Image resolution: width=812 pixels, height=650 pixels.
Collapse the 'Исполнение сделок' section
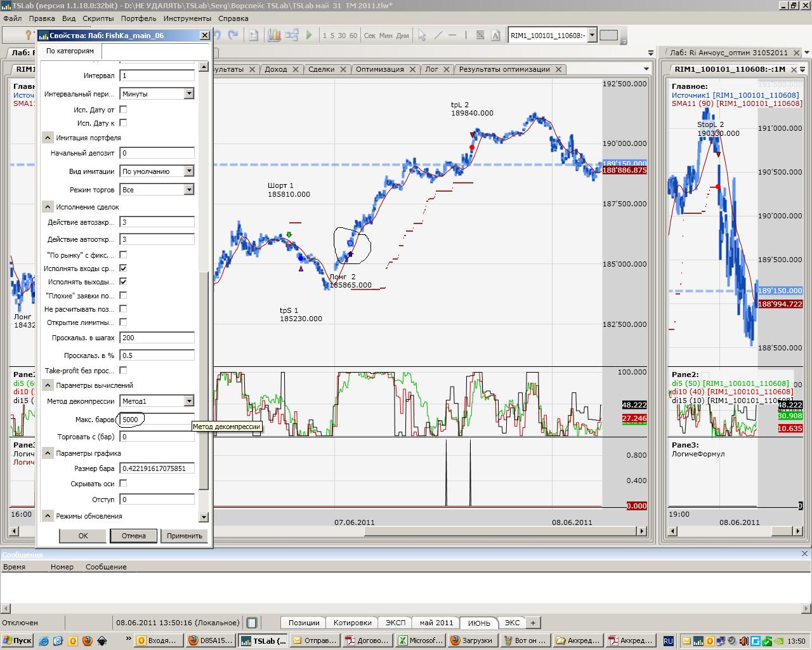(48, 207)
